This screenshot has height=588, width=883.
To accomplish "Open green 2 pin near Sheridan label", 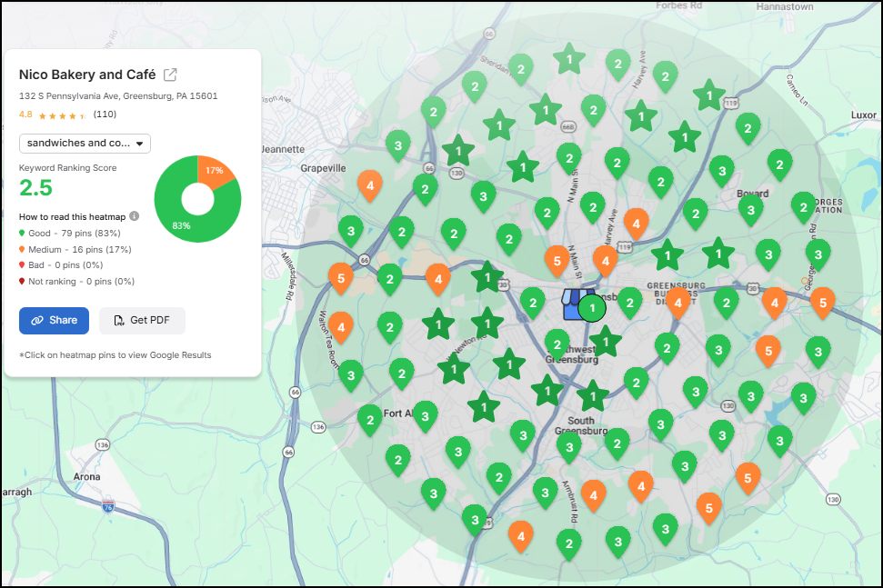I will 521,70.
